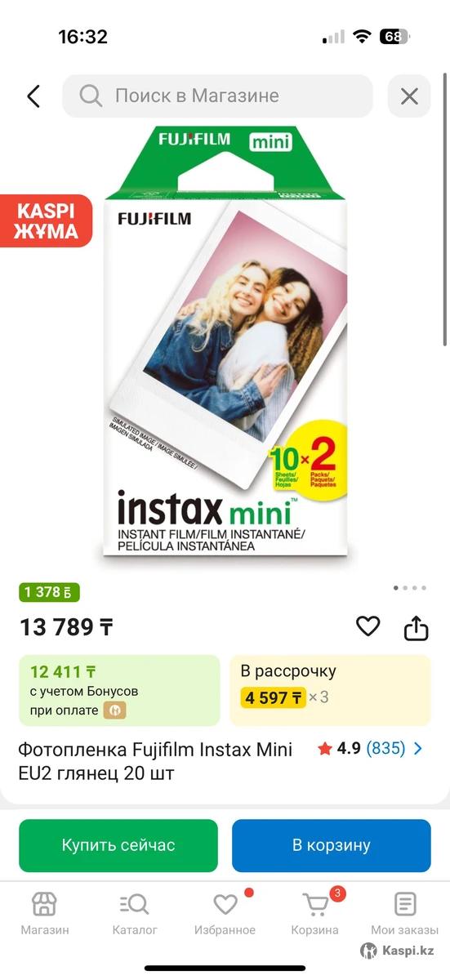Open the Мои заказы tab
Viewport: 450px width, 980px height.
click(405, 913)
